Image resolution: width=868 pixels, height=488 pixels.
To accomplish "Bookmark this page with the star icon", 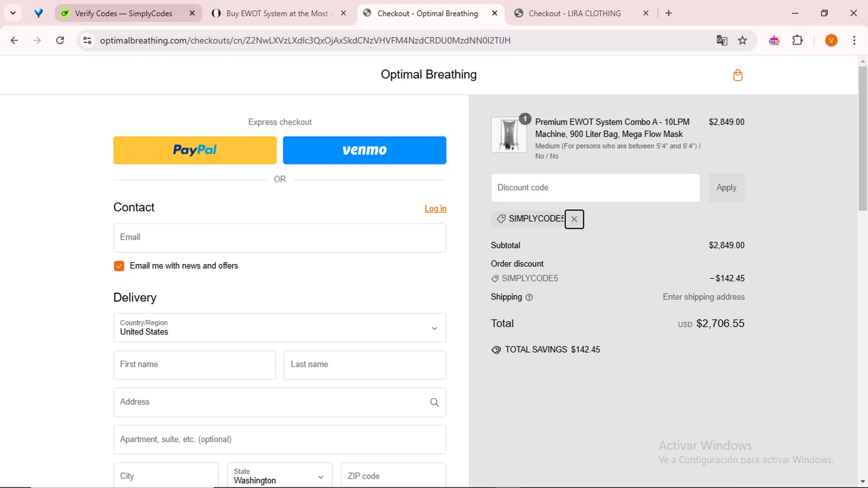I will (742, 41).
